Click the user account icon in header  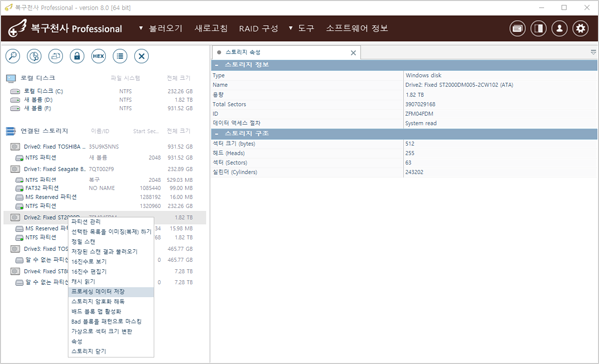coord(560,28)
